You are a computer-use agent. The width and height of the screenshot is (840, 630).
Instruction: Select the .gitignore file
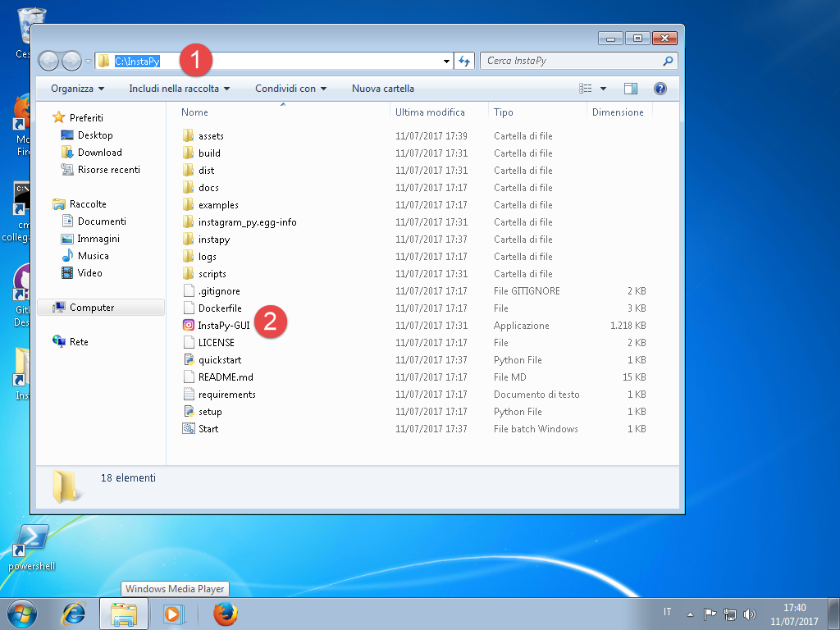coord(211,291)
